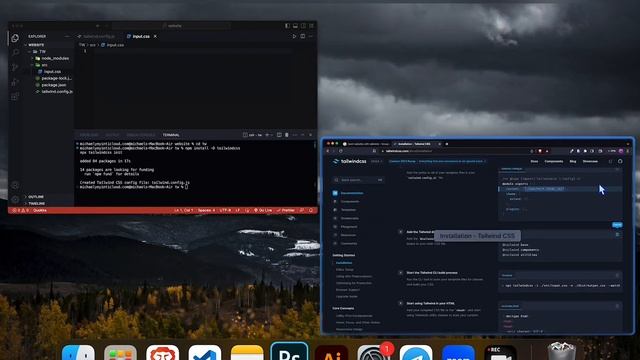640x360 pixels.
Task: Open package.json file in Explorer tree
Action: (x=53, y=85)
